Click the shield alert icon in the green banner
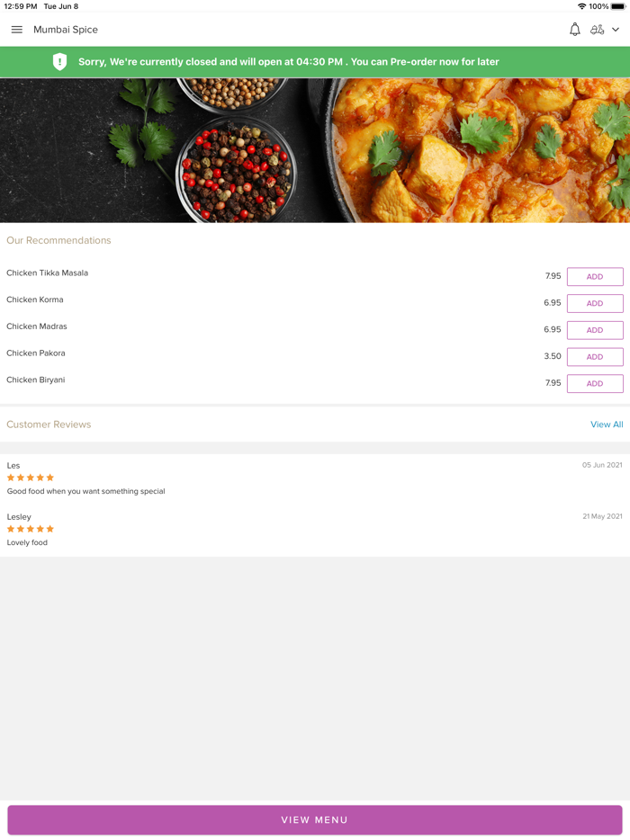Image resolution: width=630 pixels, height=840 pixels. pos(59,62)
